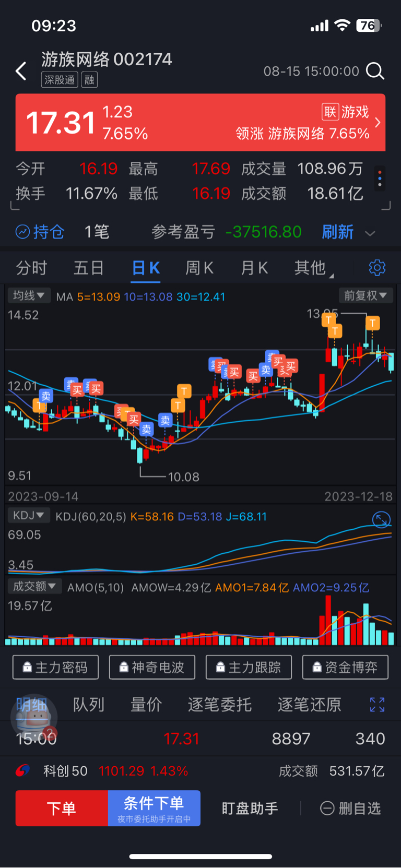
Task: Open 前复权 adjustment dropdown
Action: coord(365,295)
